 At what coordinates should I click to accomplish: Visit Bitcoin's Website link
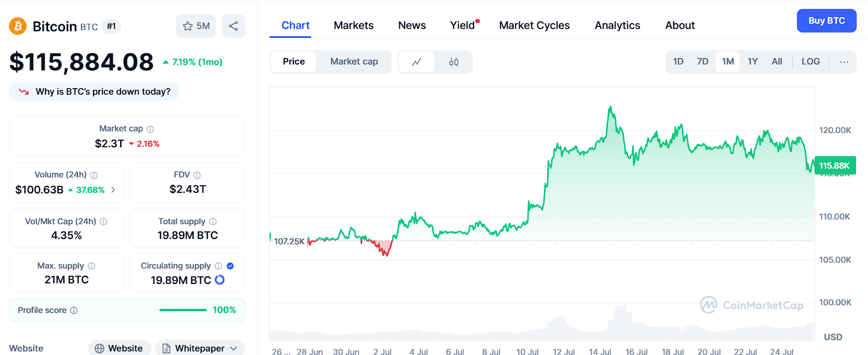click(119, 348)
